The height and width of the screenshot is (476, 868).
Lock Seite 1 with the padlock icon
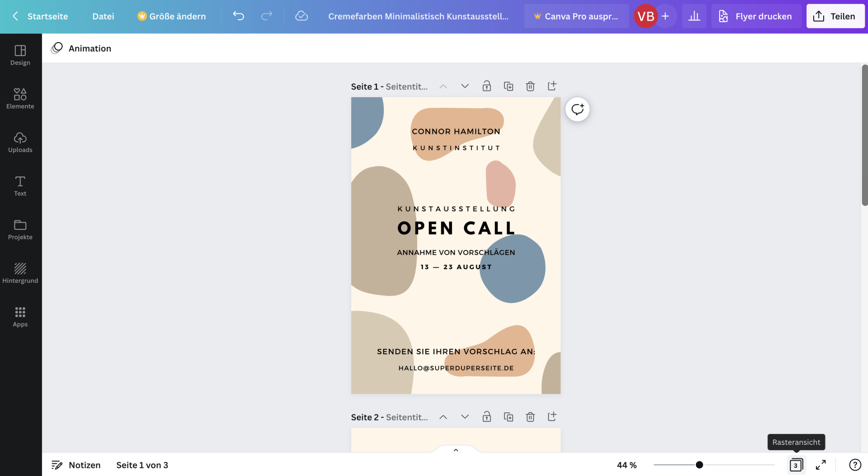(486, 86)
